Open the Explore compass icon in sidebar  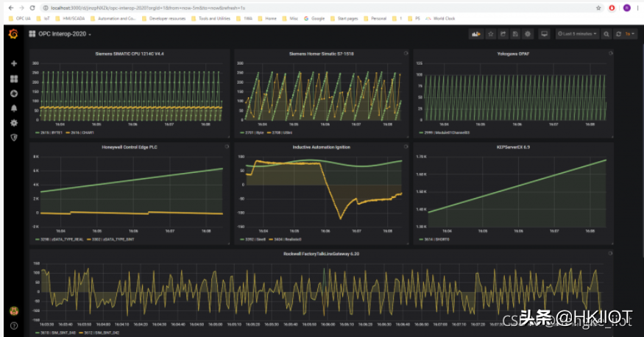(x=14, y=93)
